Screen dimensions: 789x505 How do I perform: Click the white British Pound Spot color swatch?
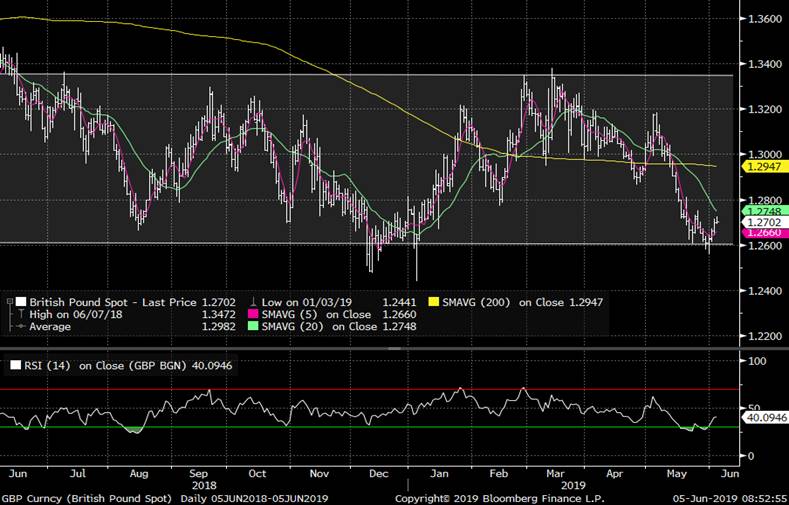(21, 302)
